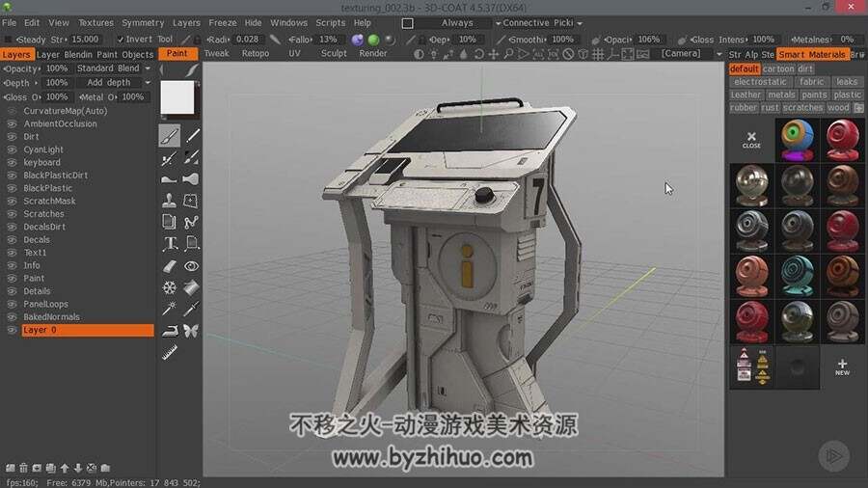Open the Connective Picking dropdown
This screenshot has width=868, height=488.
click(542, 23)
